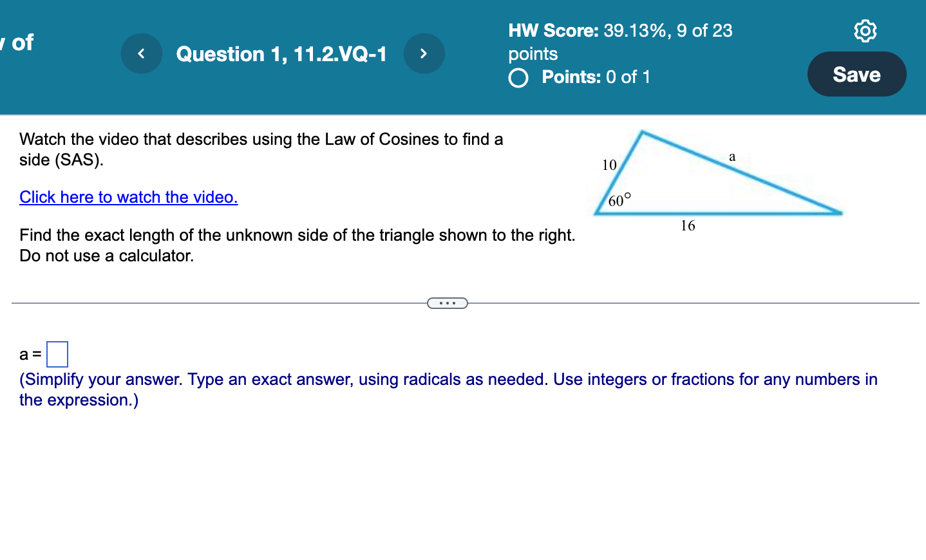This screenshot has height=560, width=926.
Task: Click the simplify-your-answer instruction text
Action: pos(449,389)
